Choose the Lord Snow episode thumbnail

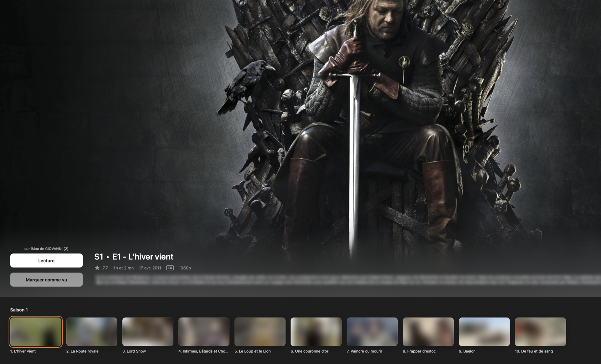pyautogui.click(x=148, y=332)
